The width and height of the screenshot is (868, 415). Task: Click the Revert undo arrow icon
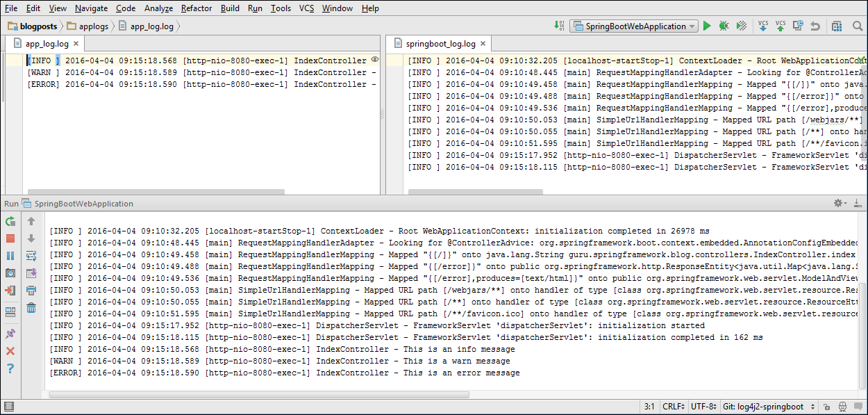[815, 26]
